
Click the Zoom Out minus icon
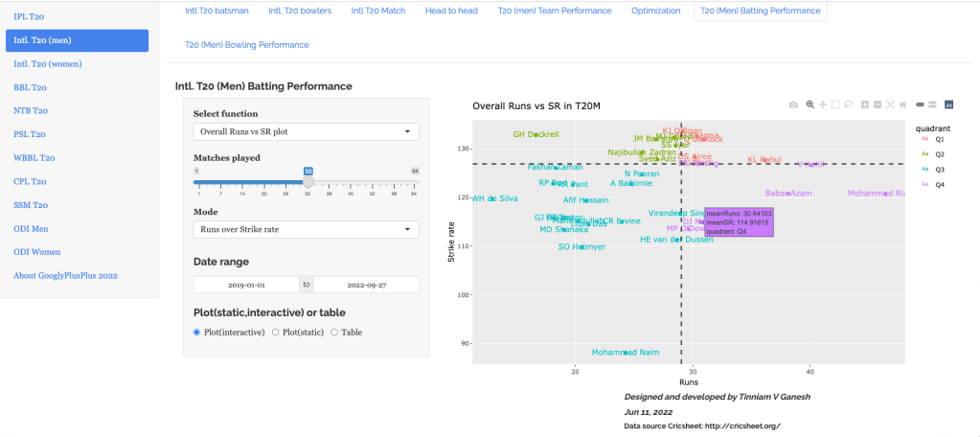pyautogui.click(x=877, y=104)
